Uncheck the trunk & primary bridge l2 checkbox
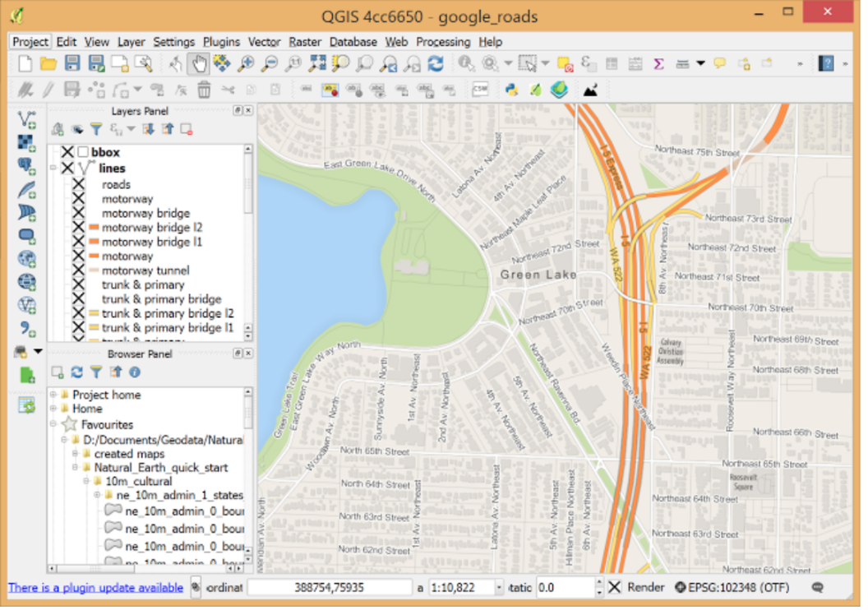This screenshot has width=868, height=610. [79, 313]
